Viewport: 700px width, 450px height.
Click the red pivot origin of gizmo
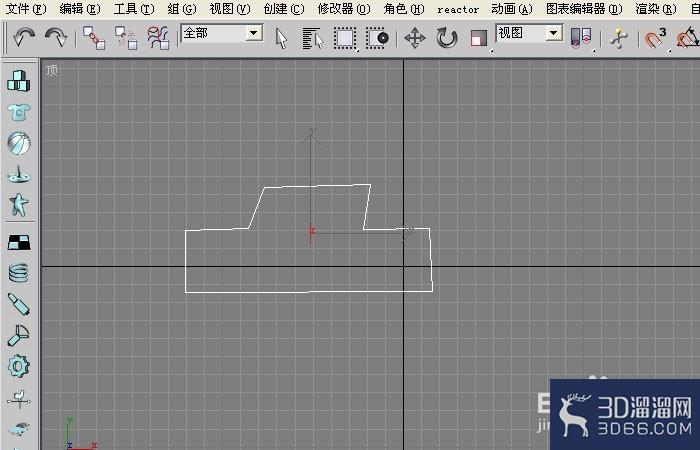(311, 233)
